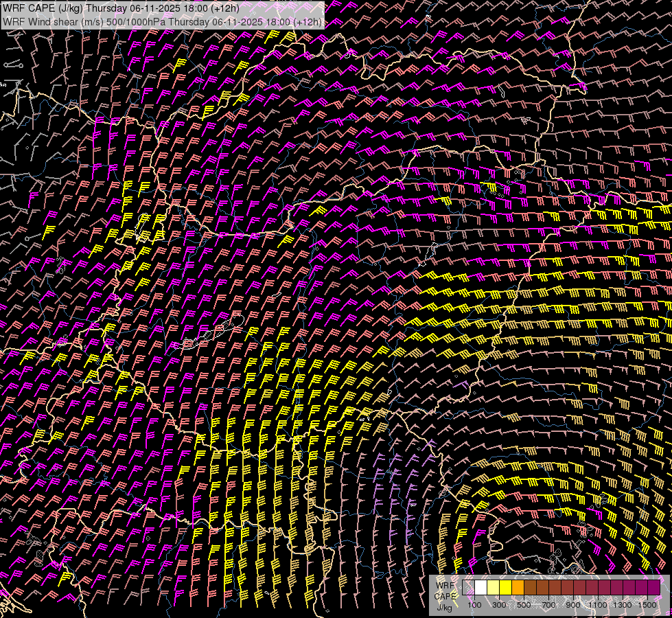Image resolution: width=672 pixels, height=618 pixels.
Task: Click the 100 label on the legend
Action: point(474,605)
